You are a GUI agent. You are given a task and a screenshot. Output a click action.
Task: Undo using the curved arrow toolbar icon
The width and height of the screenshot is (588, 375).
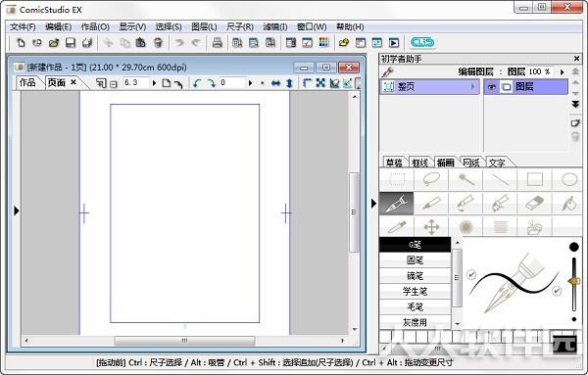pyautogui.click(x=179, y=43)
